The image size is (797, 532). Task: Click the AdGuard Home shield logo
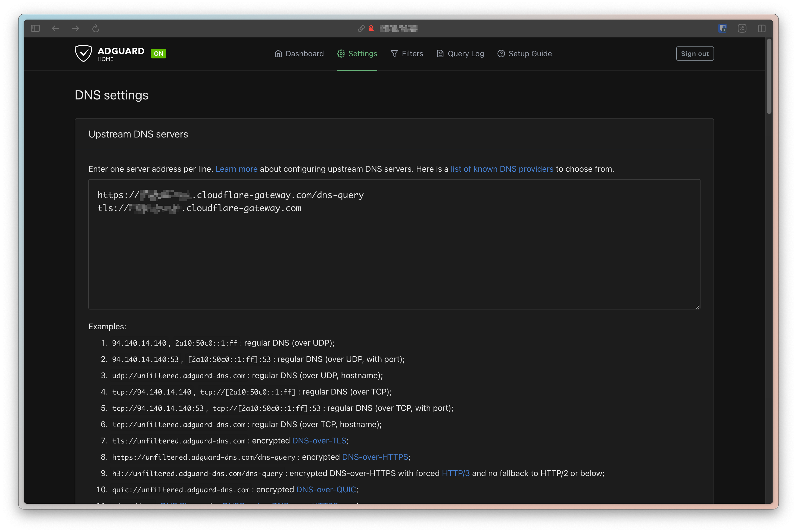click(83, 53)
